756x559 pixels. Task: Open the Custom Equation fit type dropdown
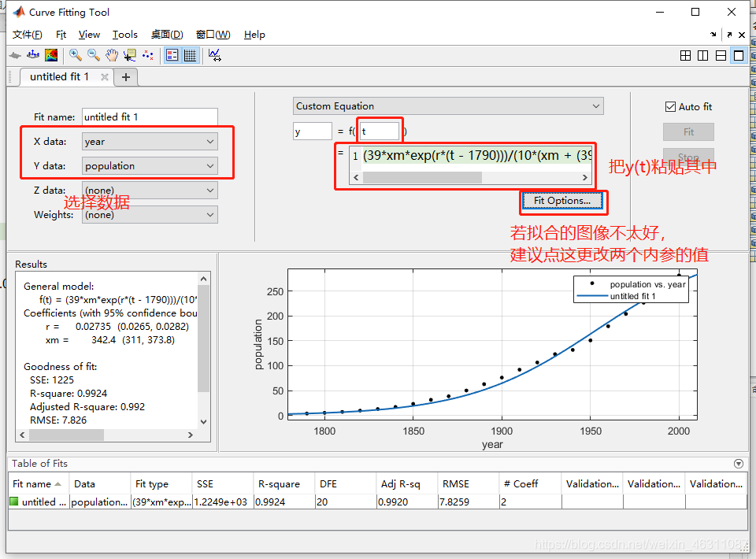[448, 106]
